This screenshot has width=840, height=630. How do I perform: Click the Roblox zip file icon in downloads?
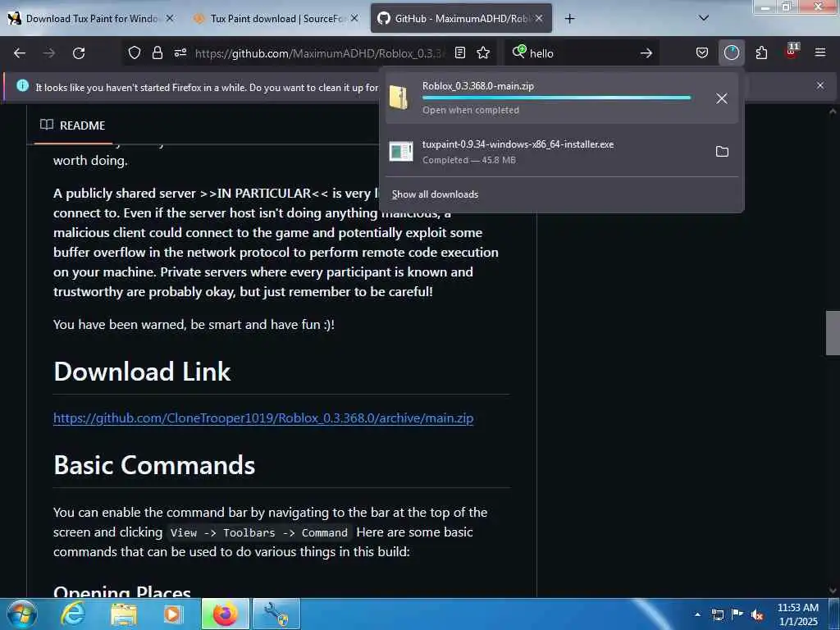[399, 98]
